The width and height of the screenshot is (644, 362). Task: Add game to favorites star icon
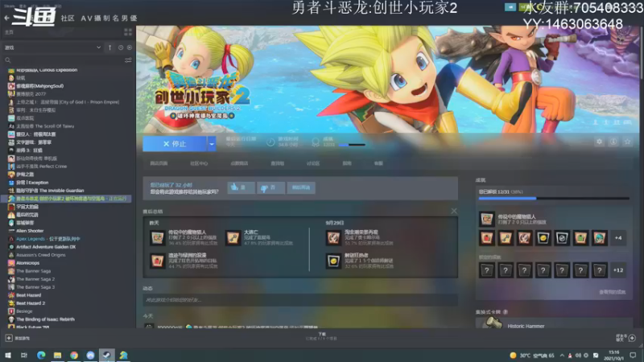[627, 142]
